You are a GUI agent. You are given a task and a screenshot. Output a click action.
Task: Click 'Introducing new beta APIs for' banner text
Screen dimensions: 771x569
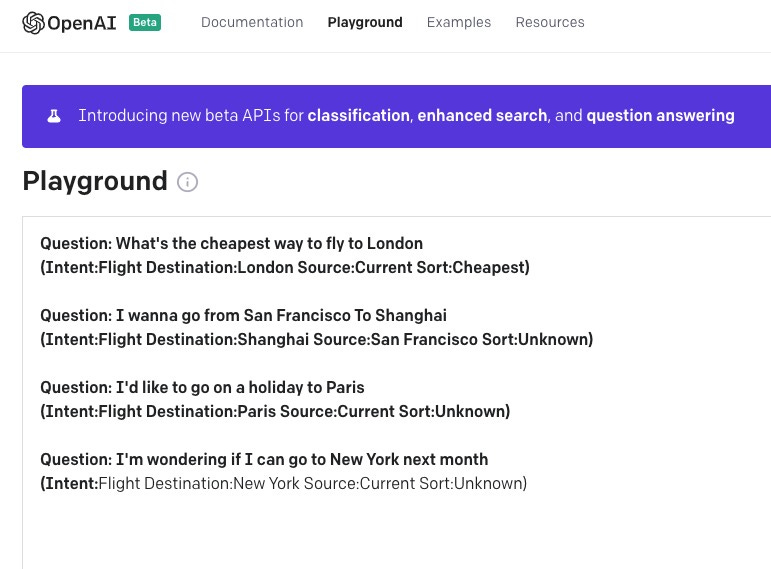tap(191, 116)
